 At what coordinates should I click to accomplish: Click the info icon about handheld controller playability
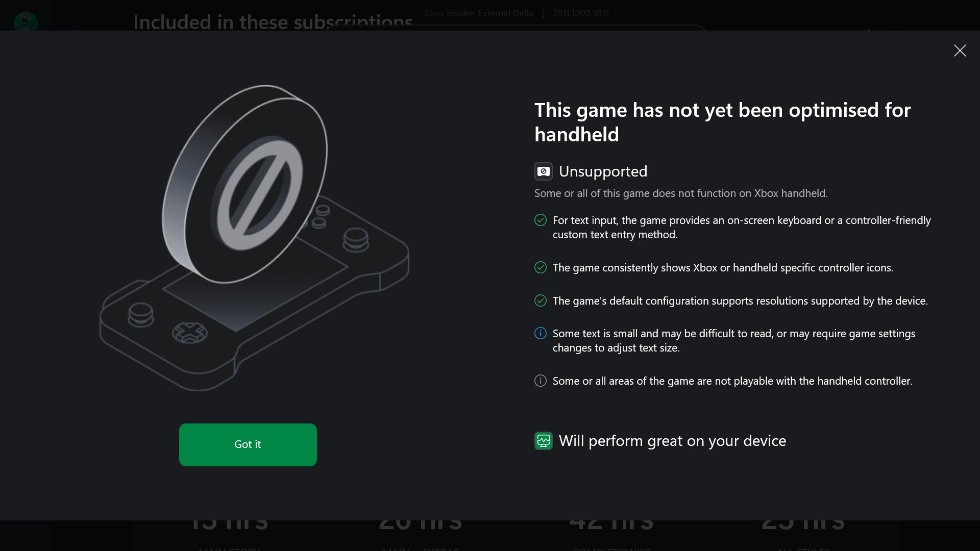pos(541,381)
